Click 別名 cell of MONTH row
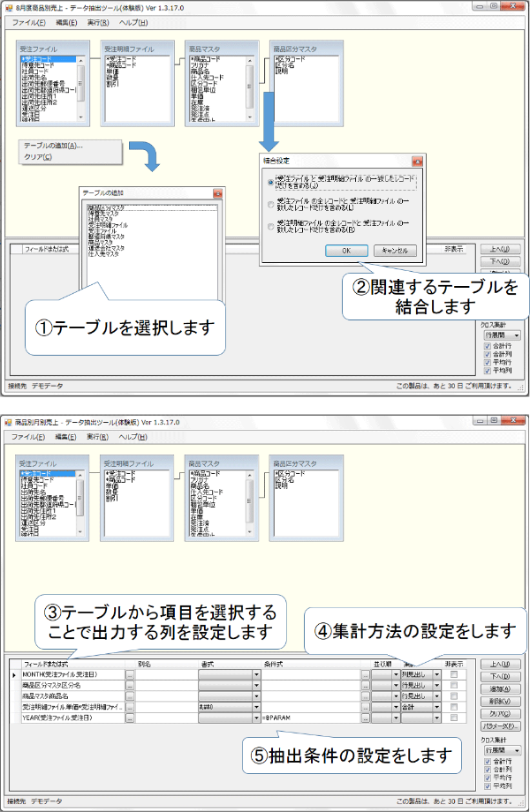The width and height of the screenshot is (530, 812). click(167, 675)
